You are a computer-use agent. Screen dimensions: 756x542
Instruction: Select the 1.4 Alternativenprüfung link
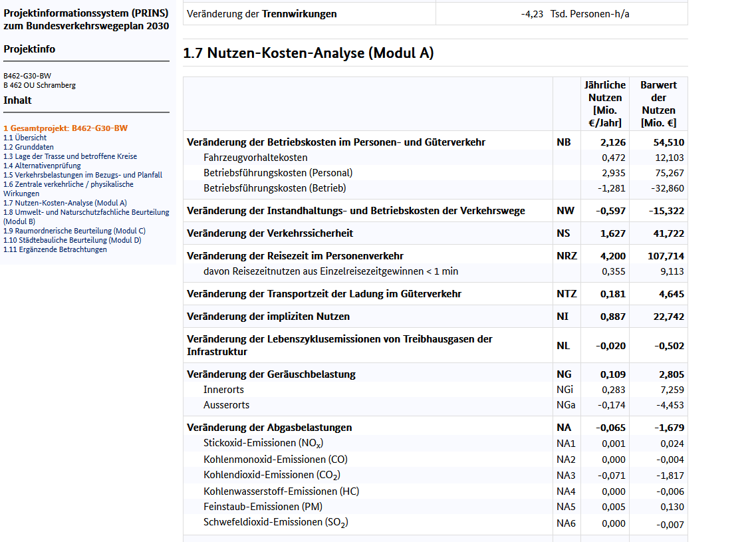[42, 166]
